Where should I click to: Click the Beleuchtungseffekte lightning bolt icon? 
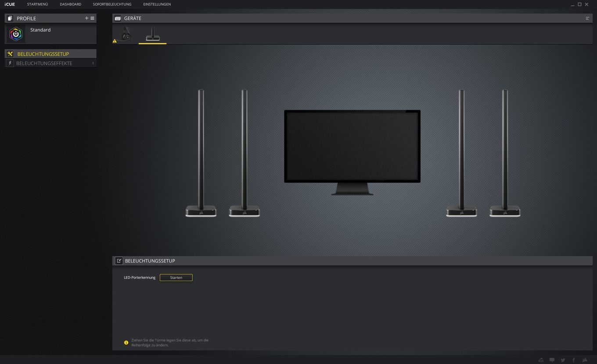pyautogui.click(x=10, y=63)
